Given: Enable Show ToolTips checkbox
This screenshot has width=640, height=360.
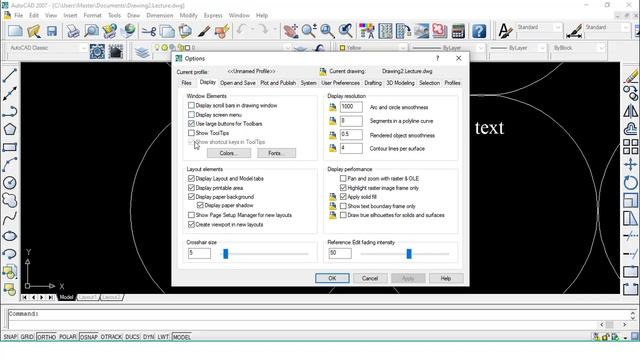Looking at the screenshot, I should pos(191,133).
